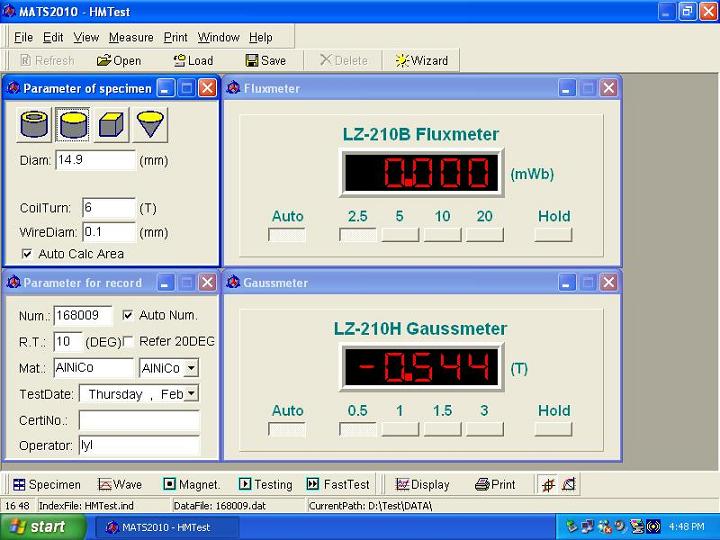
Task: Open the Window menu
Action: click(x=218, y=37)
